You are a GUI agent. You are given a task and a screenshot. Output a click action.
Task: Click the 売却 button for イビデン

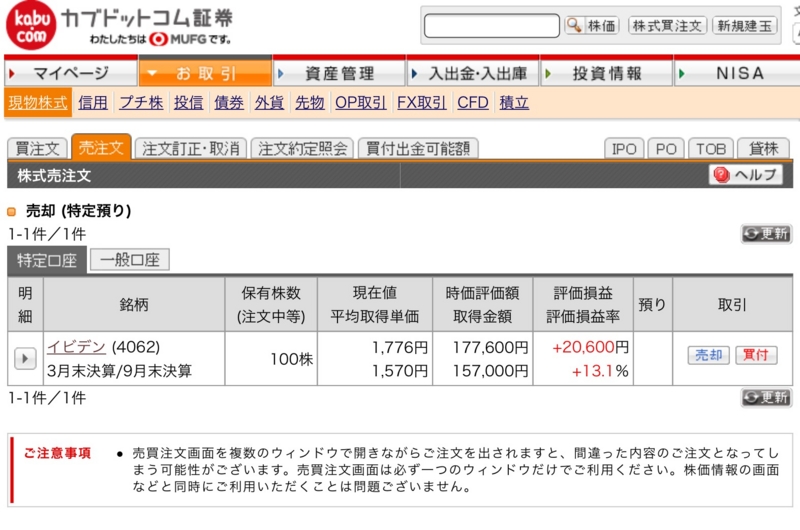(709, 355)
